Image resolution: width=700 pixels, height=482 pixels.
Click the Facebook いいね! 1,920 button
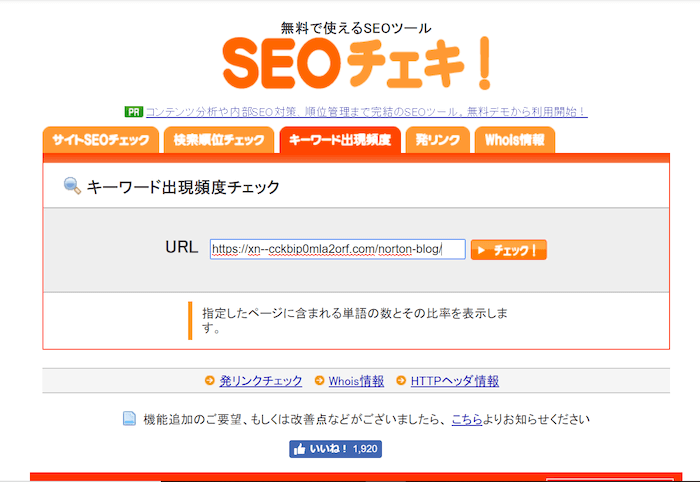[335, 449]
